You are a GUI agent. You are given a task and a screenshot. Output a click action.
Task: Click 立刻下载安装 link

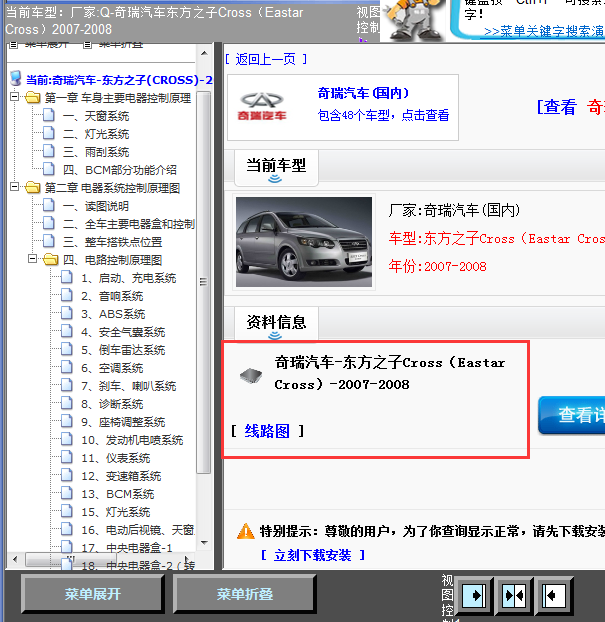coord(313,555)
